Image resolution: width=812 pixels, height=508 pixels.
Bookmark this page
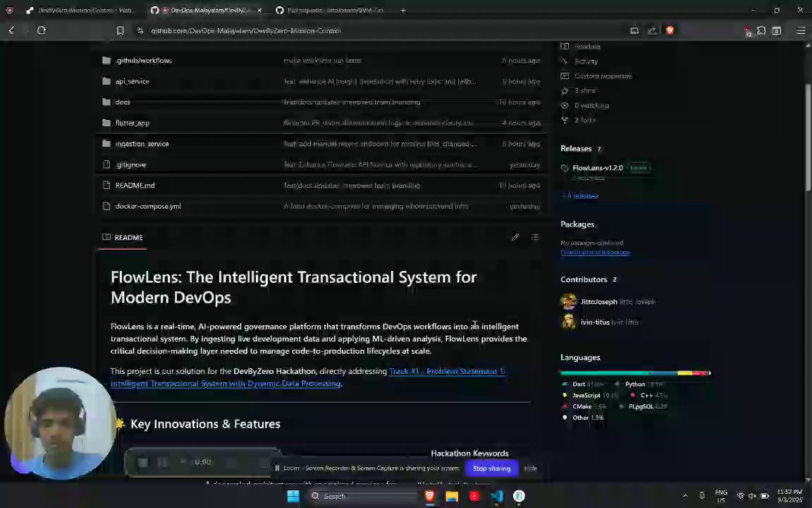click(x=120, y=30)
